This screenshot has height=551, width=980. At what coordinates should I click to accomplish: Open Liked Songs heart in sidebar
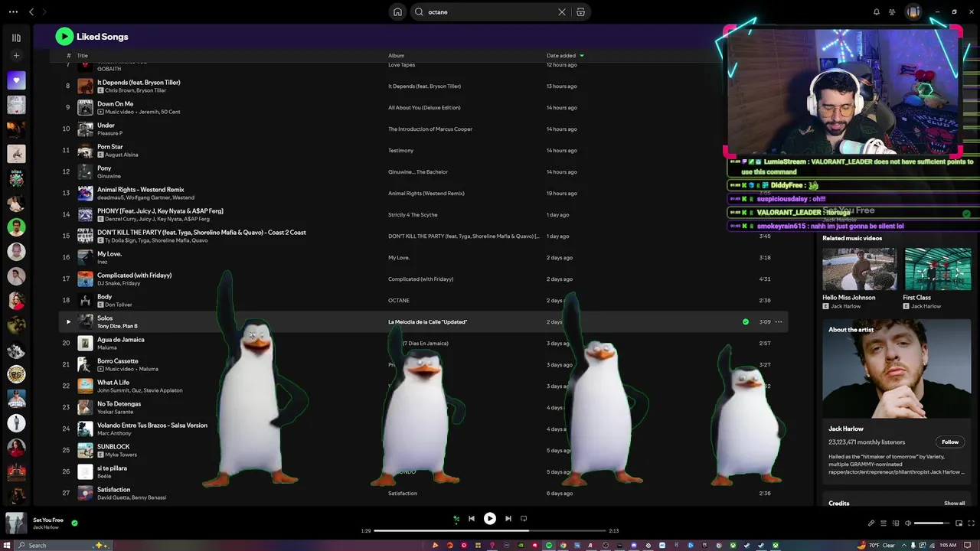click(16, 80)
